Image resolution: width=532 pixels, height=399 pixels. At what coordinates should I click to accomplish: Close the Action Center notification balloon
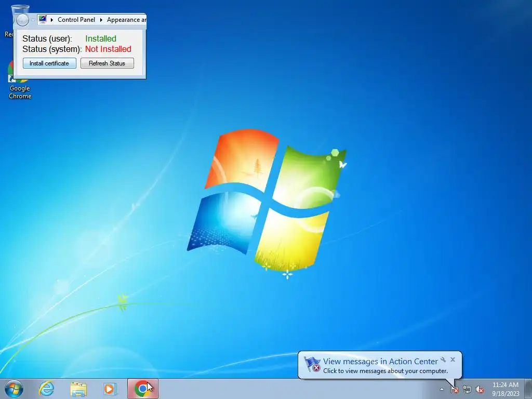click(x=453, y=360)
